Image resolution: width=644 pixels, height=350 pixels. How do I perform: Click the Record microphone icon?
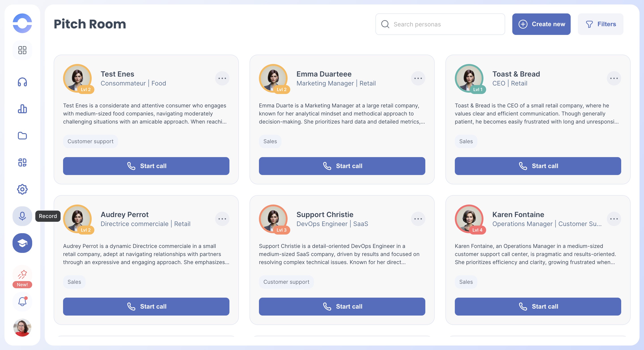tap(22, 216)
